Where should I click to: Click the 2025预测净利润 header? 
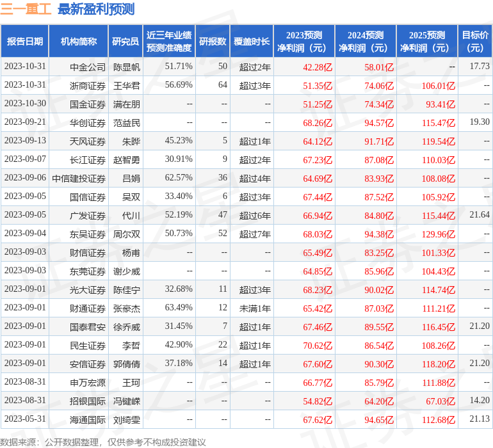[427, 41]
